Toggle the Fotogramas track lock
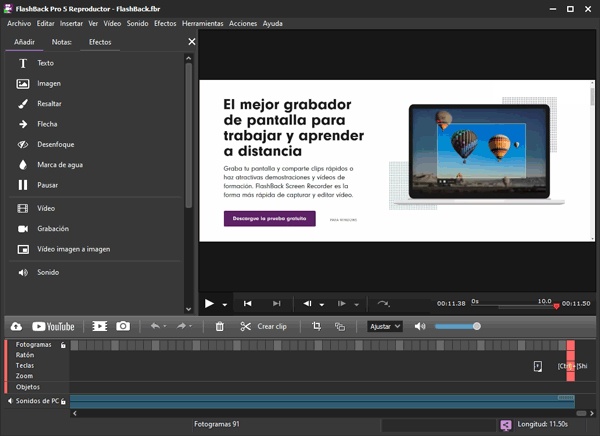 pos(63,345)
